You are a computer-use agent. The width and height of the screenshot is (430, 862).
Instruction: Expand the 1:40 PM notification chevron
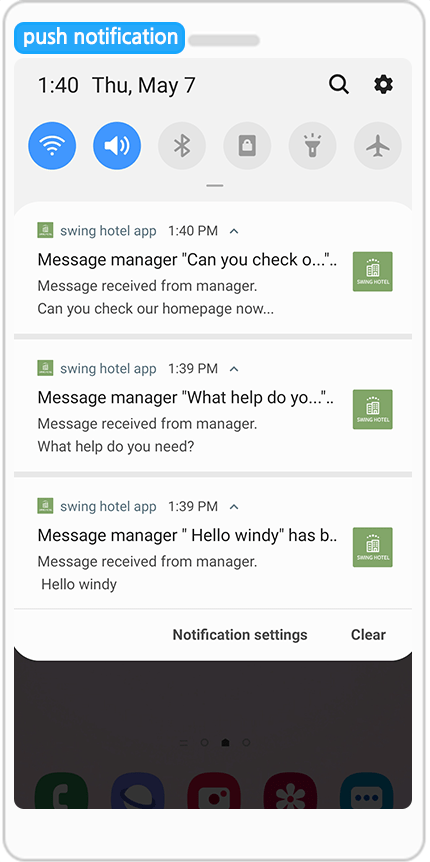click(x=234, y=231)
